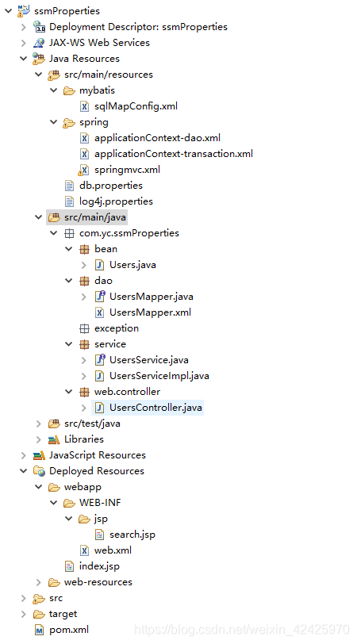This screenshot has width=357, height=644.
Task: Click the UsersServiceImpl.java class icon
Action: (99, 376)
